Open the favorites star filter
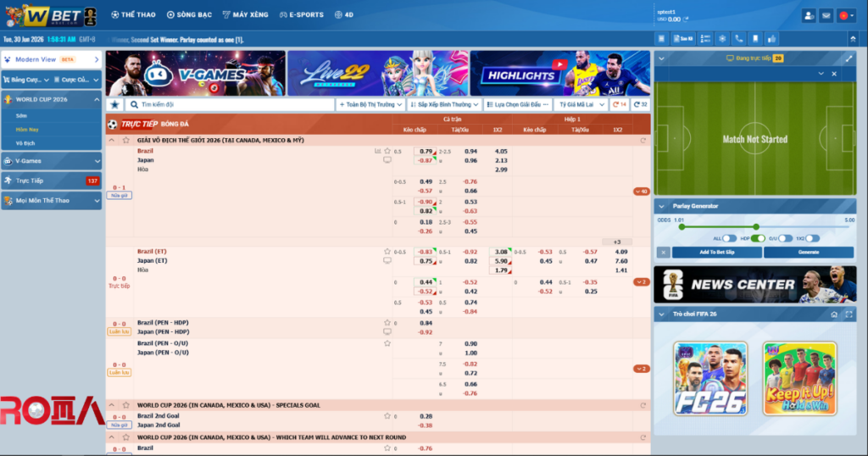The image size is (868, 456). click(x=114, y=104)
